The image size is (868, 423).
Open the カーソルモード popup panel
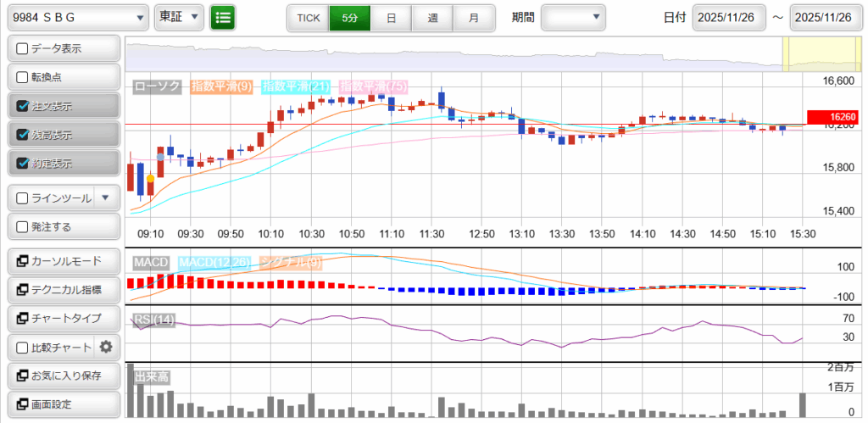[64, 261]
